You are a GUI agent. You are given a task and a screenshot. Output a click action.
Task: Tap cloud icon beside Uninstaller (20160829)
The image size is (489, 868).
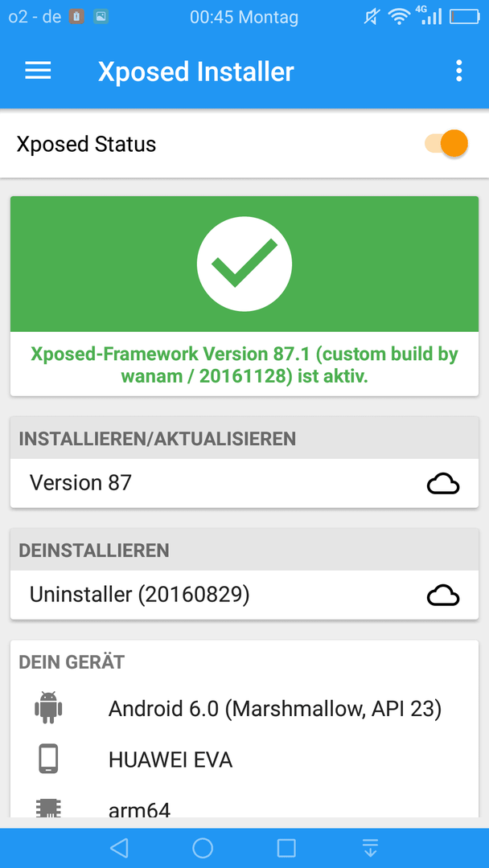pos(443,595)
